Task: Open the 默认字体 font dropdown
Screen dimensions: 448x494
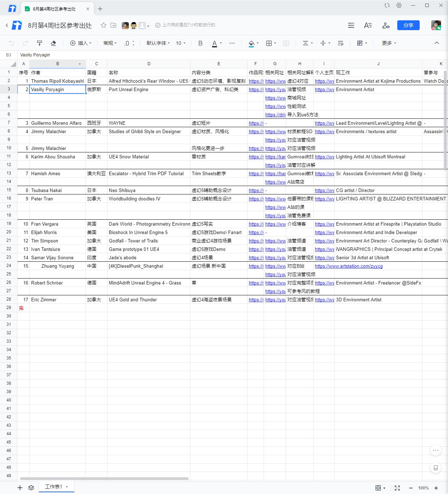Action: 158,43
